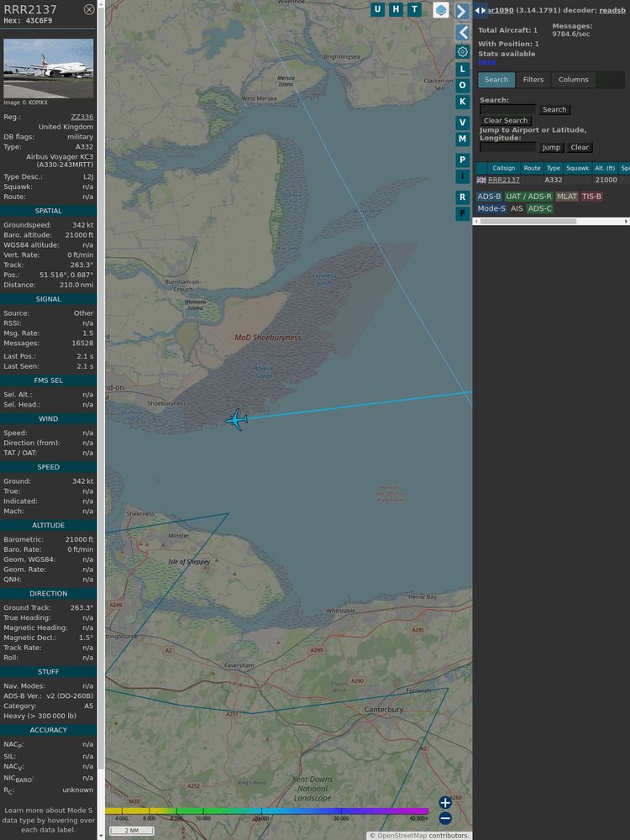Click the Search button
630x840 pixels.
[x=554, y=109]
